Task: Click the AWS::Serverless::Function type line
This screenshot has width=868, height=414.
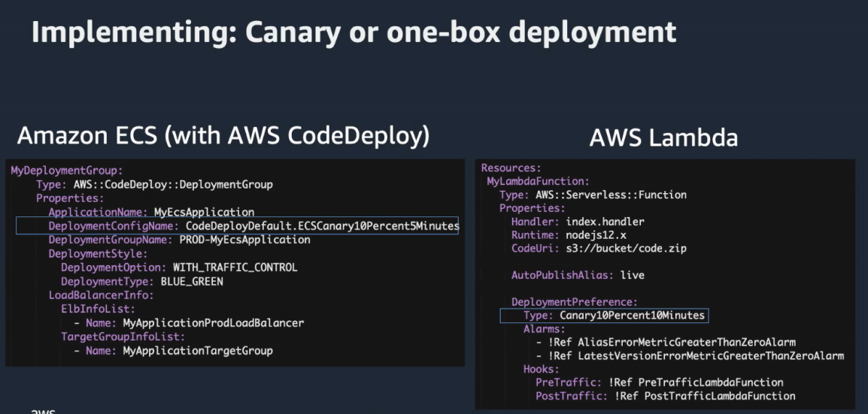Action: [593, 195]
